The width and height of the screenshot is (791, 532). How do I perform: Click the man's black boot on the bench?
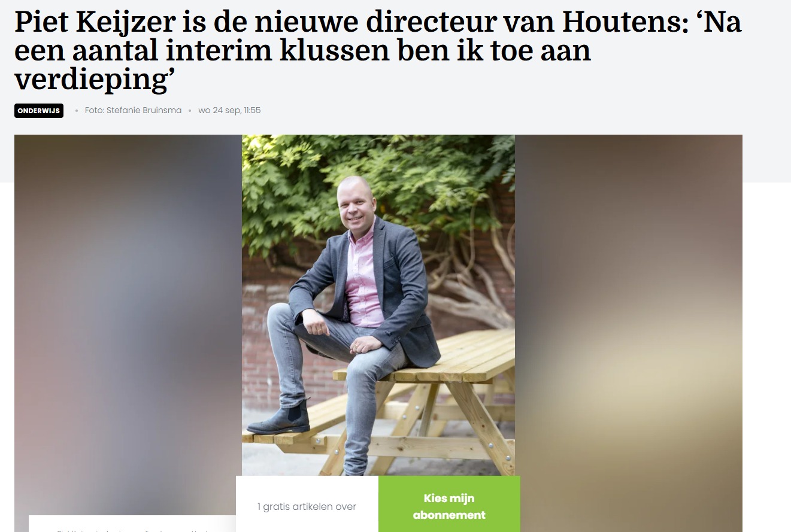tap(280, 417)
